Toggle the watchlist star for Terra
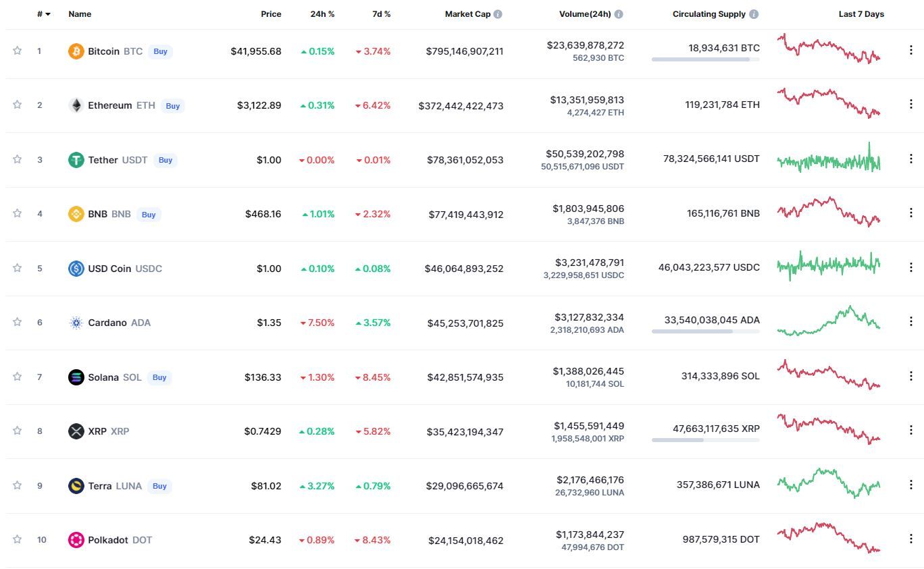Viewport: 924px width, 569px height. click(x=18, y=485)
